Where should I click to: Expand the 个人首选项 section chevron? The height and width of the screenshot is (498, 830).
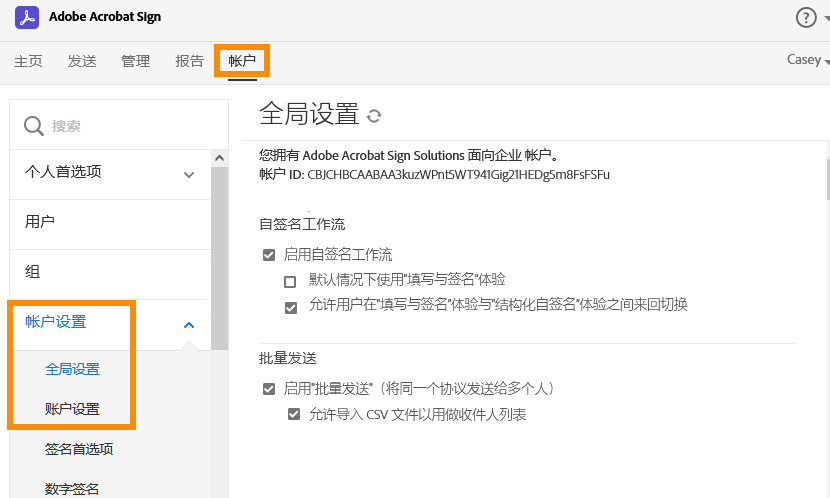(x=189, y=175)
